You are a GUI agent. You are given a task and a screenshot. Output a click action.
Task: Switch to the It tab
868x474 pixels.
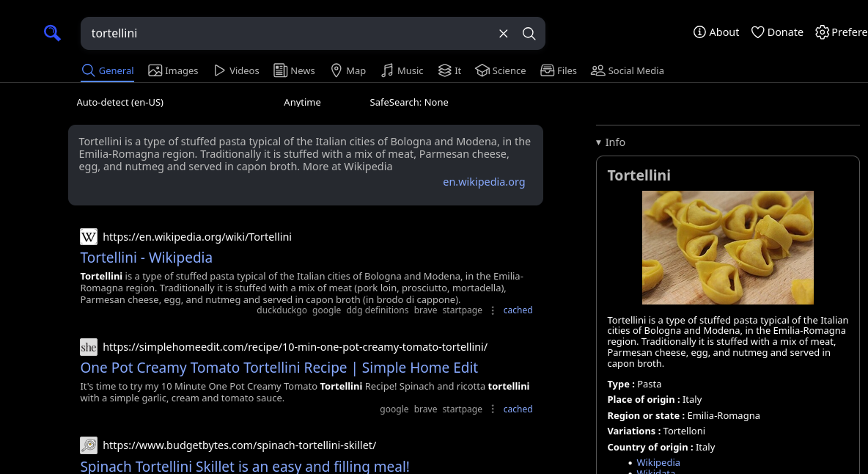(x=449, y=71)
